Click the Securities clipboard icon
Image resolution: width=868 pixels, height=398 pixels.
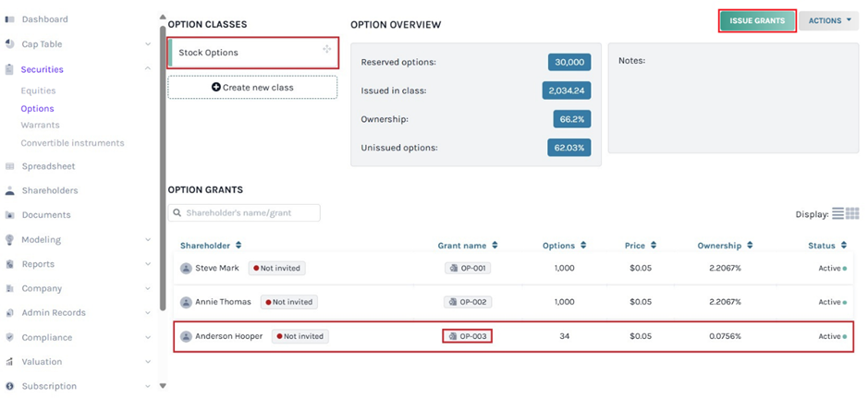coord(9,69)
